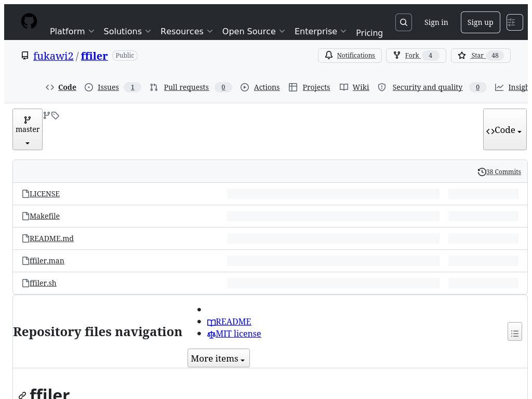Open the Actions tab
The image size is (532, 399).
tap(267, 87)
